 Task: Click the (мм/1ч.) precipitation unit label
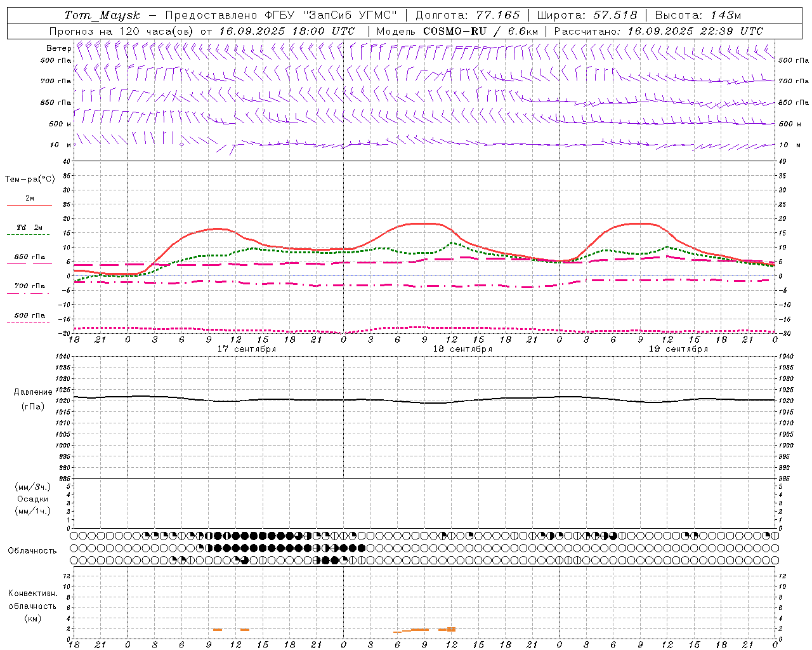33,511
